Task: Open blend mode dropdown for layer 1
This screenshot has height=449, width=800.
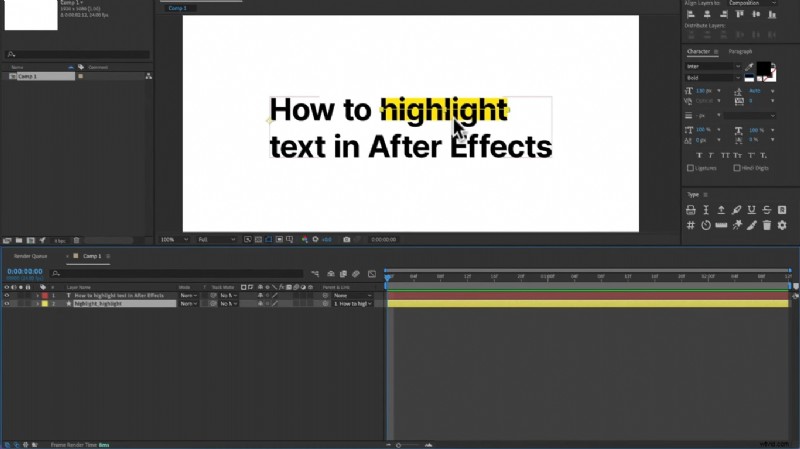Action: click(188, 295)
